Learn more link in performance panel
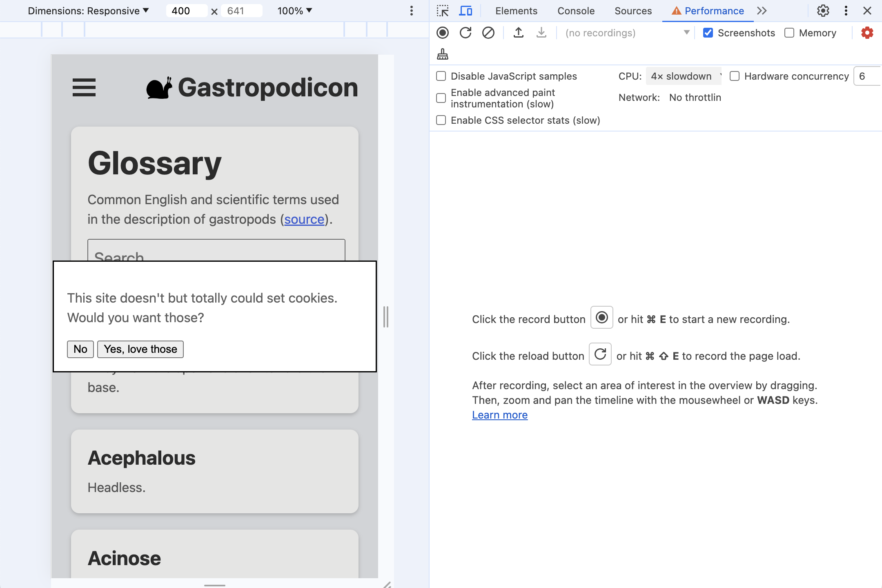882x588 pixels. tap(500, 414)
